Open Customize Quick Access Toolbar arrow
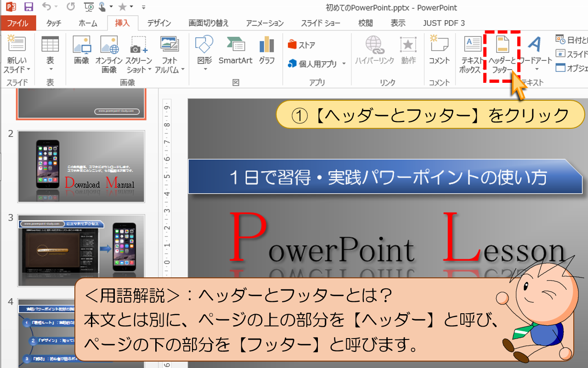Image resolution: width=588 pixels, height=368 pixels. tap(143, 7)
